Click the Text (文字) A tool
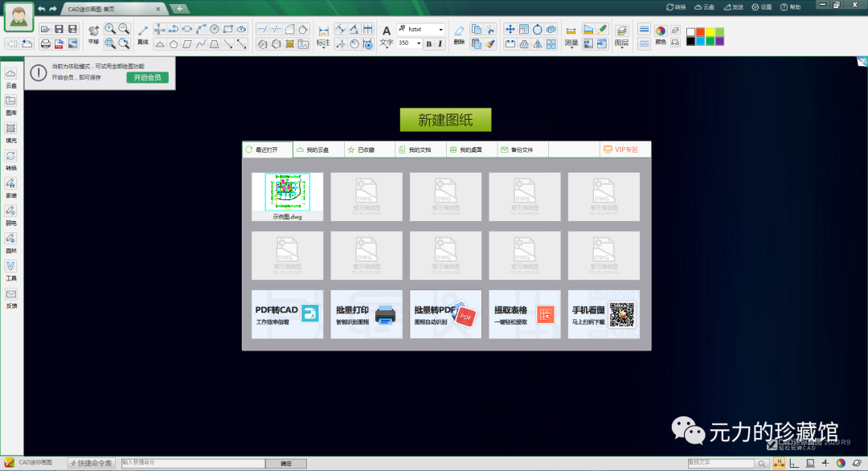Image resolution: width=868 pixels, height=471 pixels. pyautogui.click(x=387, y=35)
